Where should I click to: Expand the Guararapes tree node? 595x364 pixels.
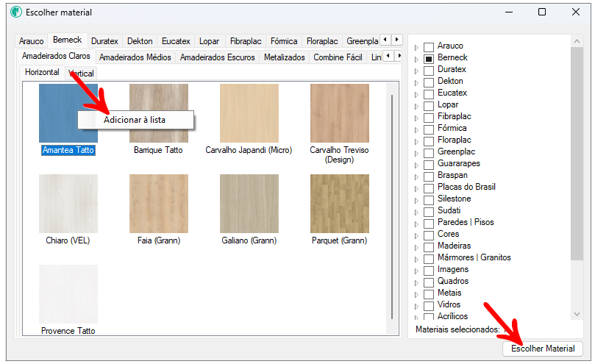[x=416, y=165]
